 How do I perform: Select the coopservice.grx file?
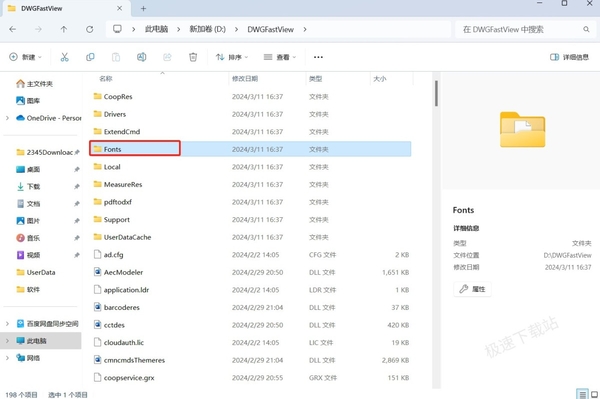(250, 378)
